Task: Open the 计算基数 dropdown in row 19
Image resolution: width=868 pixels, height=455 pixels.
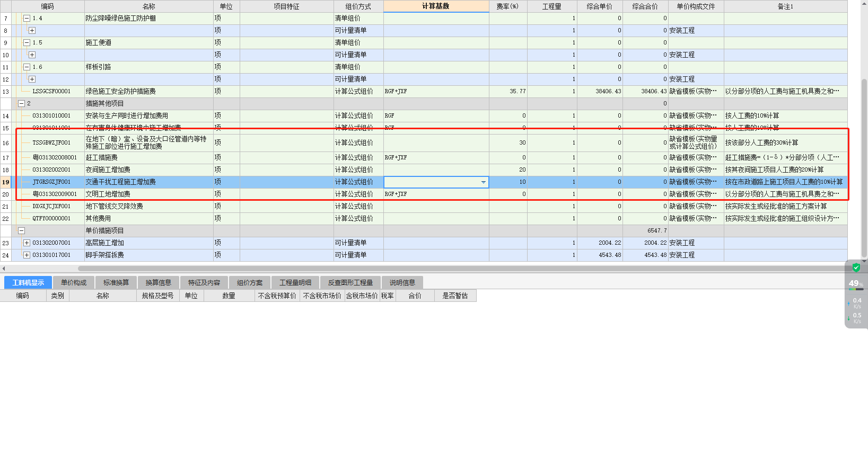Action: (x=483, y=182)
